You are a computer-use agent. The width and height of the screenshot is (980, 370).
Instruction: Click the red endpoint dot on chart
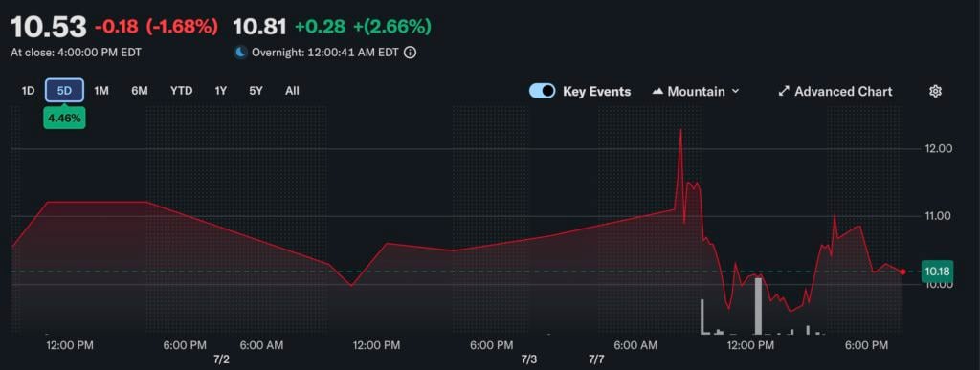(902, 272)
